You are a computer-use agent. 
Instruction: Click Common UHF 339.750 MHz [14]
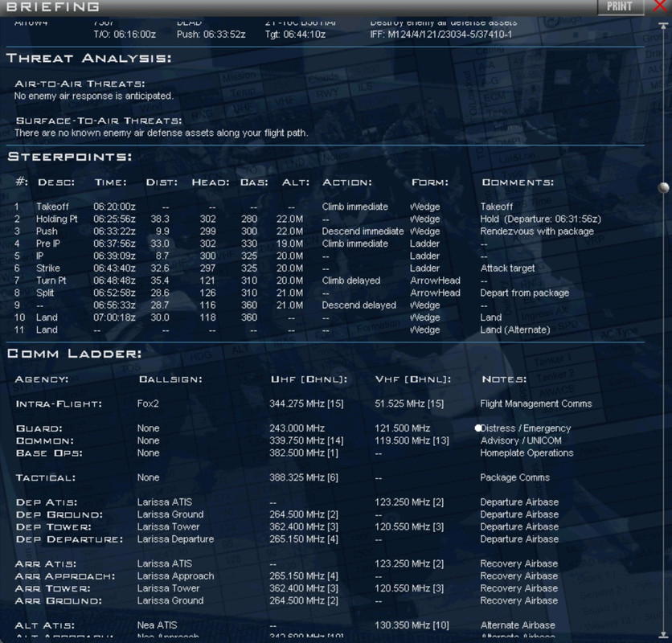306,440
